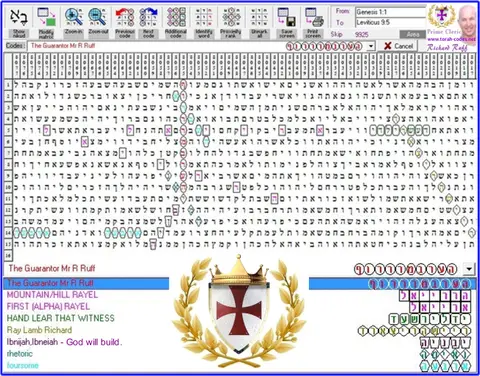
Task: Click matrix row header number 10
Action: coord(8,187)
